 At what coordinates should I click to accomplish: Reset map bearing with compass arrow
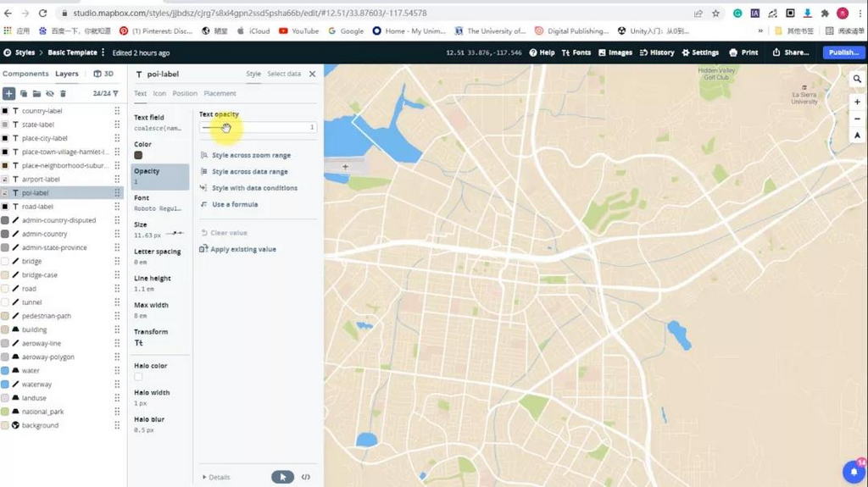point(857,136)
